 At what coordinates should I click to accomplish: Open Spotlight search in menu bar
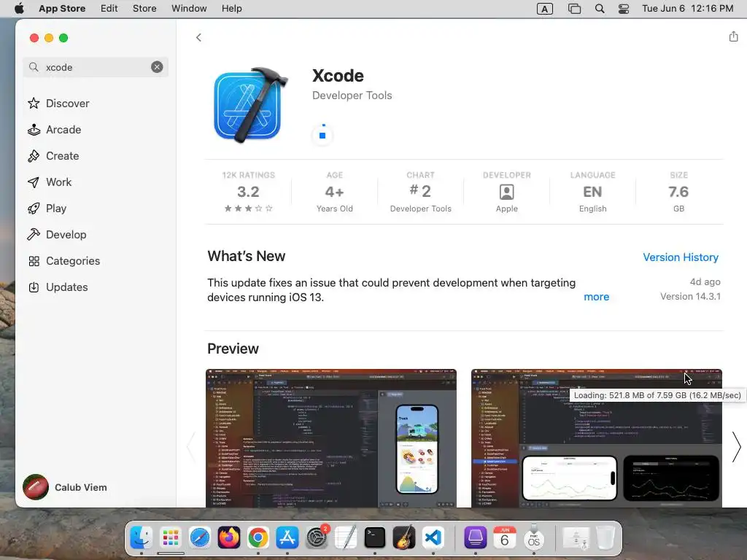click(600, 9)
